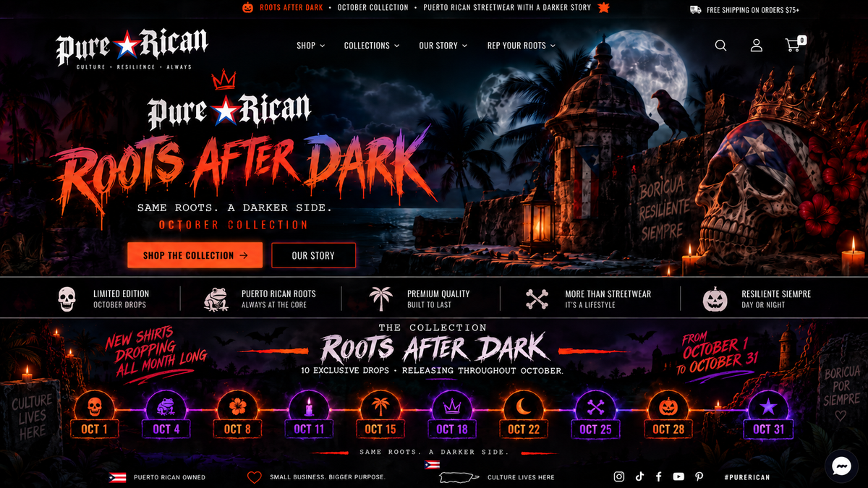Open the chat messenger bubble

841,467
